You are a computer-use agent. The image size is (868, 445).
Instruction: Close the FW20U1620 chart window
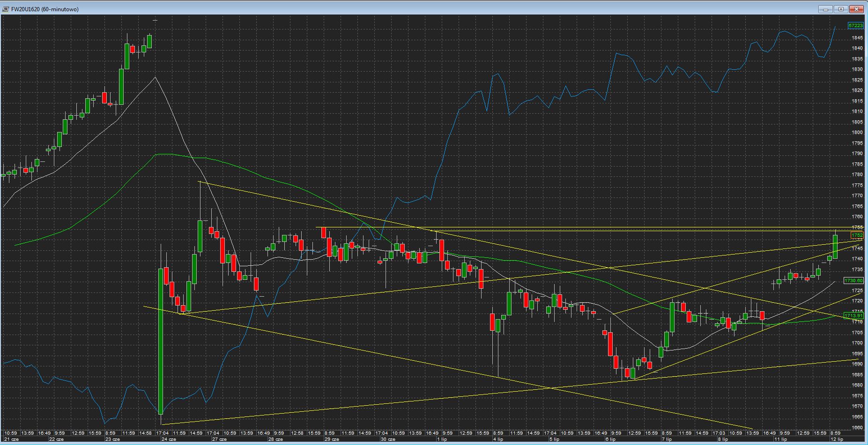tap(857, 9)
